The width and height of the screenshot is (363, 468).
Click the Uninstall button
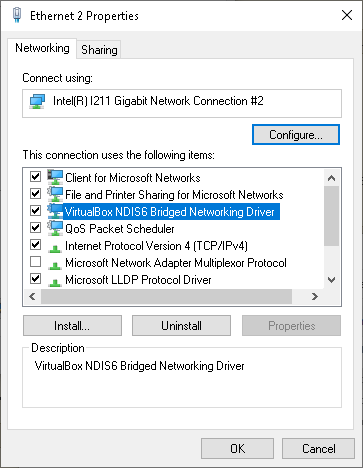pos(181,325)
